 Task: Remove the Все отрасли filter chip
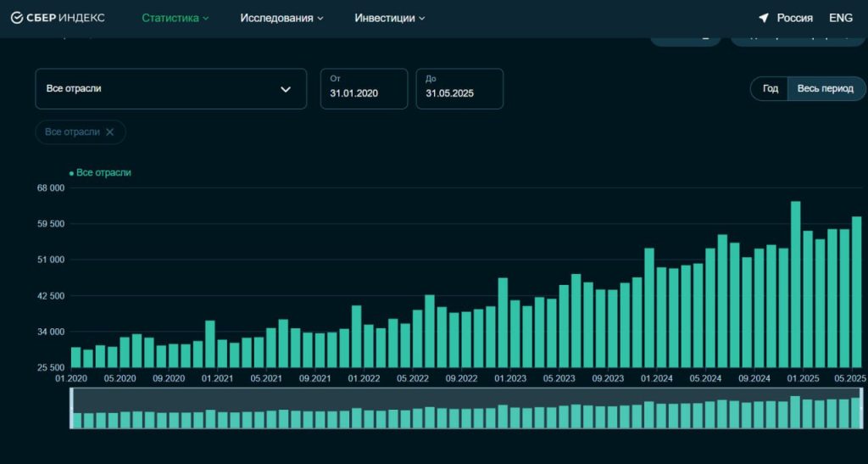coord(110,132)
